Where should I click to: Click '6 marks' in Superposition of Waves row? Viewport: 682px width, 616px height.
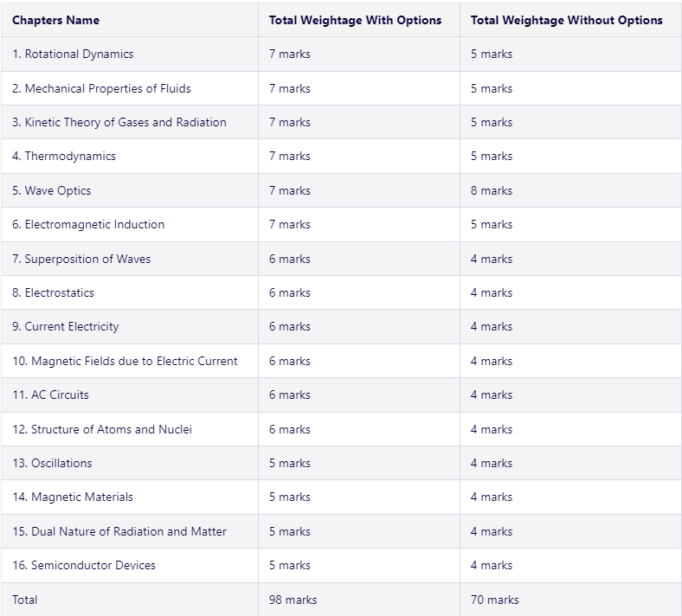click(x=290, y=259)
